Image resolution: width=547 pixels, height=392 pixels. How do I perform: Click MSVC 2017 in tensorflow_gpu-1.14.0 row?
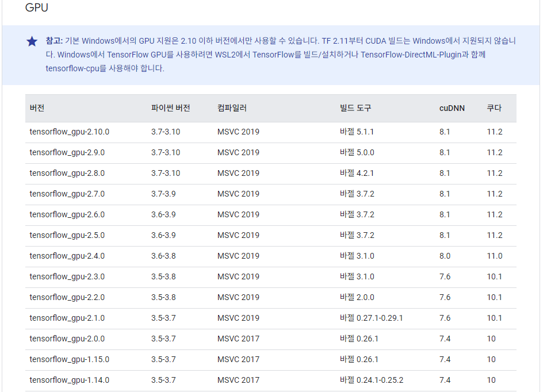pos(238,380)
